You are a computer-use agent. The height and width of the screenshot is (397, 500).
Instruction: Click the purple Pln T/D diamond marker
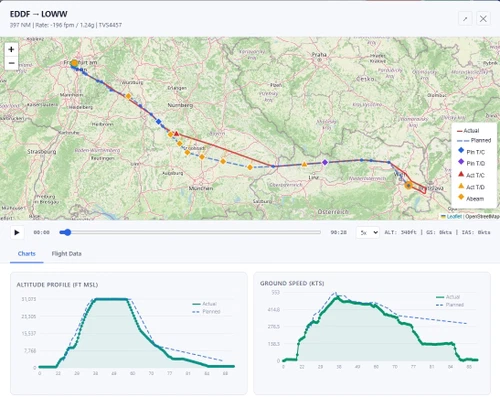coord(325,162)
